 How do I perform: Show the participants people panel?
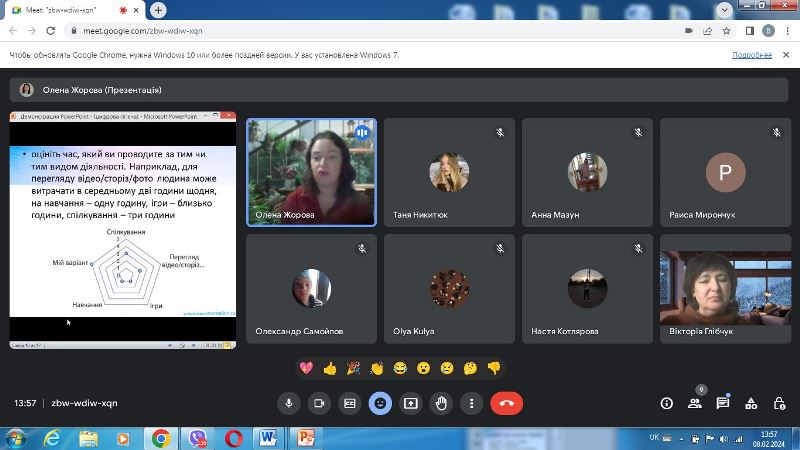pyautogui.click(x=694, y=403)
